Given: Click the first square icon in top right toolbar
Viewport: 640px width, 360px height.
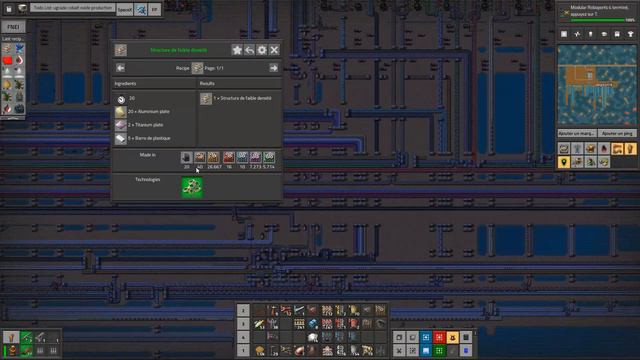Looking at the screenshot, I should pos(564,34).
